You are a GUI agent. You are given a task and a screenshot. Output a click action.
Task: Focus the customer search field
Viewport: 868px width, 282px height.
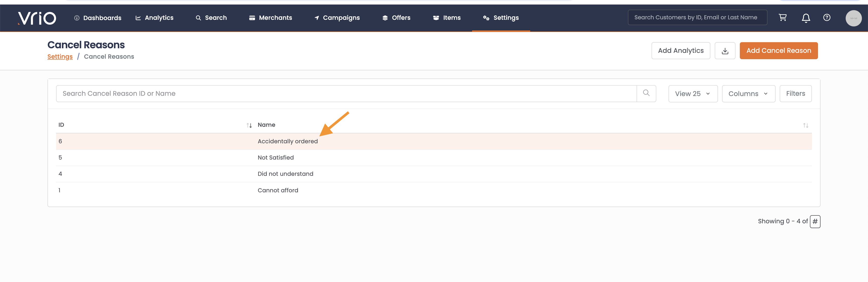coord(697,18)
